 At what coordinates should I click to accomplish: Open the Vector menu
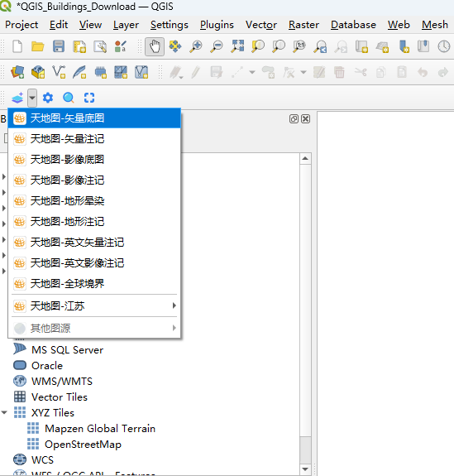pos(261,25)
